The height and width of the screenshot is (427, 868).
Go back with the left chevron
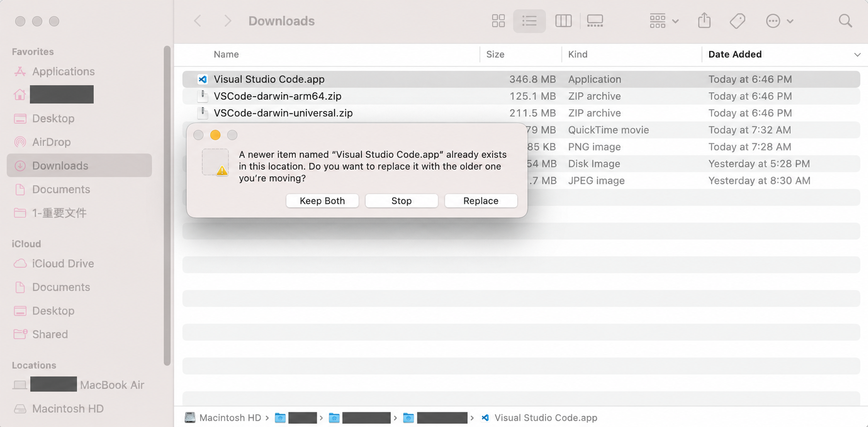tap(198, 21)
